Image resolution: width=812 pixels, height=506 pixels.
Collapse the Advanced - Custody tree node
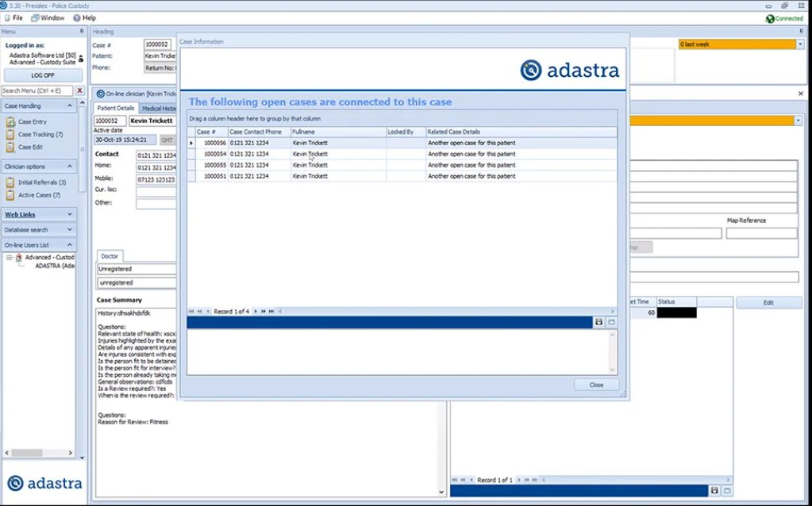click(9, 257)
